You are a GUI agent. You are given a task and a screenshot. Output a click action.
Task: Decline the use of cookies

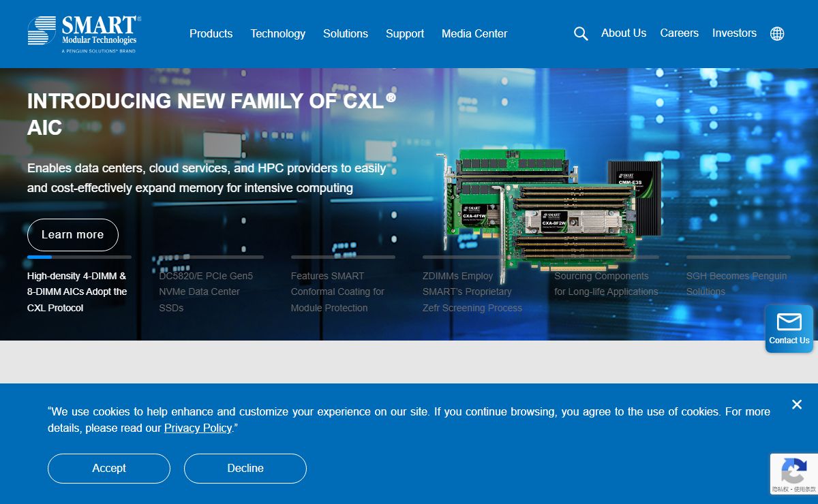(x=245, y=468)
